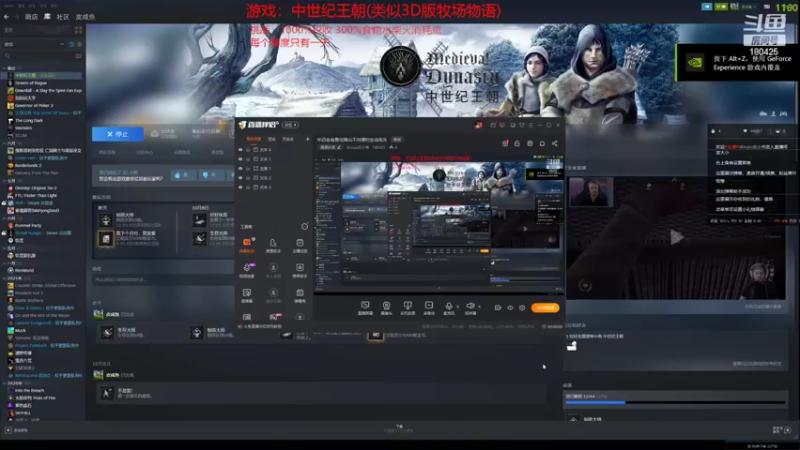Open advanced filter icon beside library search
The width and height of the screenshot is (800, 450).
tap(78, 56)
